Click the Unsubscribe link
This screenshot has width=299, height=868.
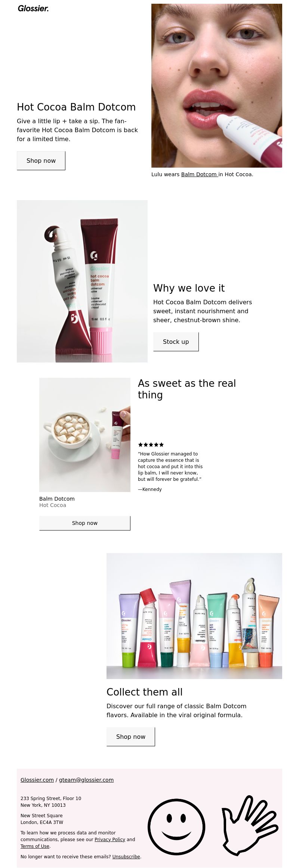coord(126,857)
